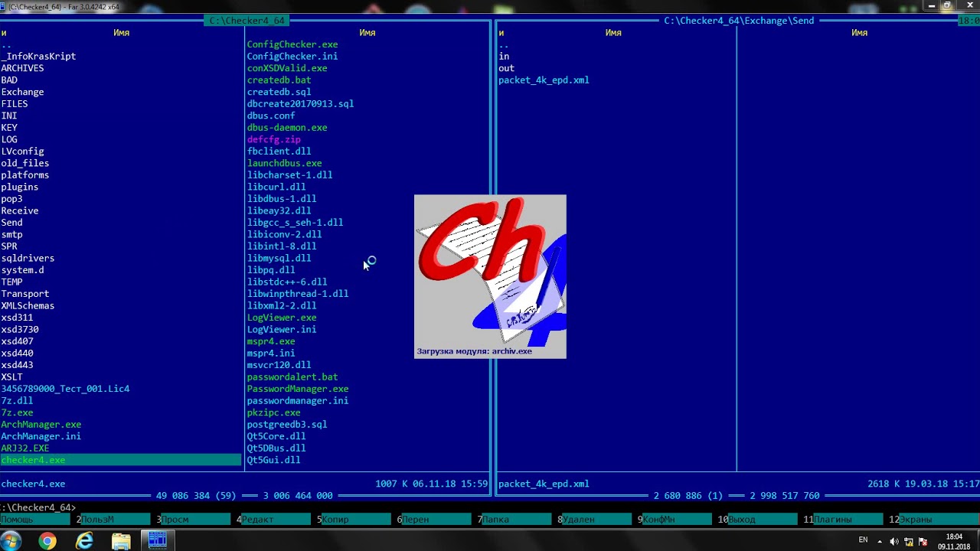Select packet_4k_epd.xml in right panel
The width and height of the screenshot is (980, 551).
pyautogui.click(x=544, y=80)
